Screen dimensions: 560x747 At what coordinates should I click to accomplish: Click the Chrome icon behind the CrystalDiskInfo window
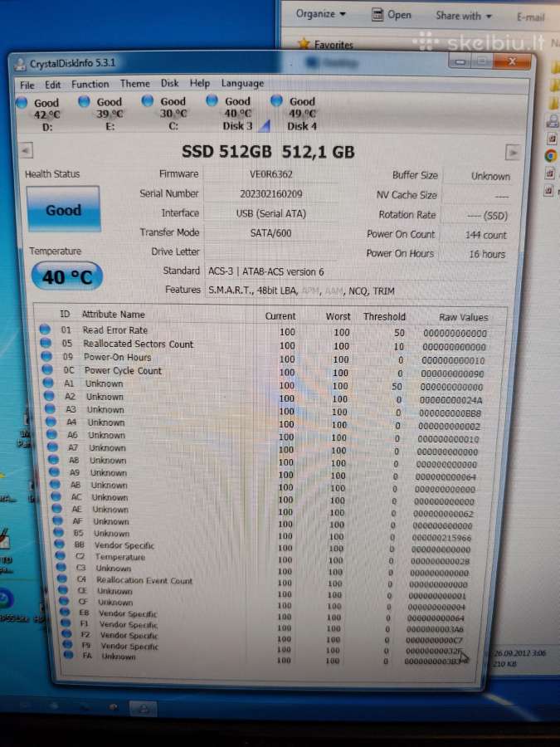551,155
